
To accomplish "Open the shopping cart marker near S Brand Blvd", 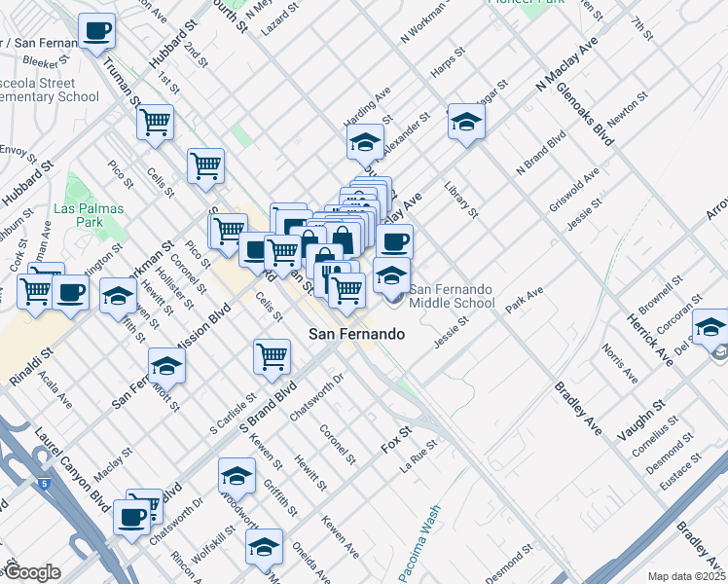I will 272,356.
